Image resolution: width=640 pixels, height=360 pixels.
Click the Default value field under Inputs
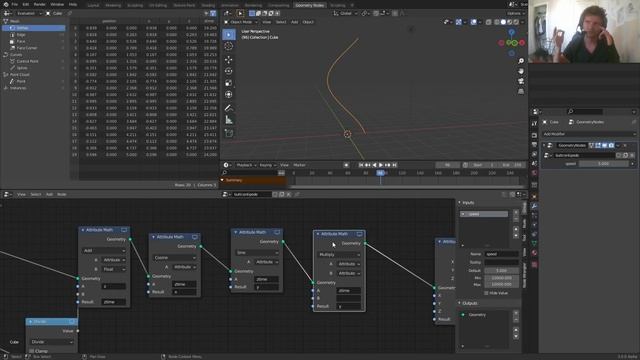[x=501, y=270]
